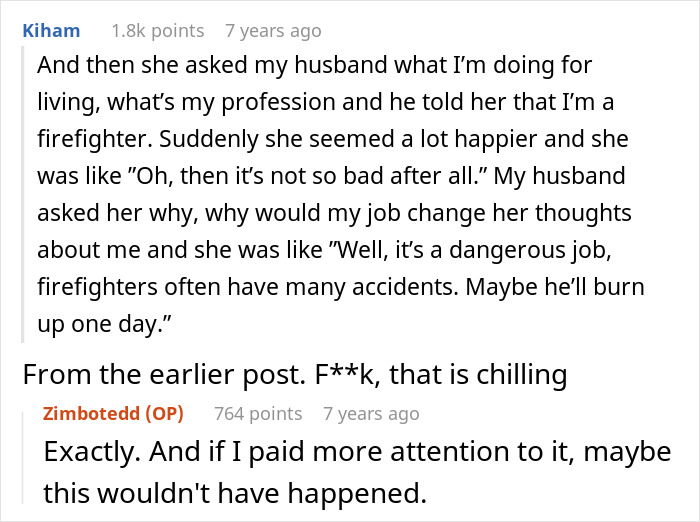Click the 1.8k points score
This screenshot has width=700, height=522.
click(x=157, y=31)
